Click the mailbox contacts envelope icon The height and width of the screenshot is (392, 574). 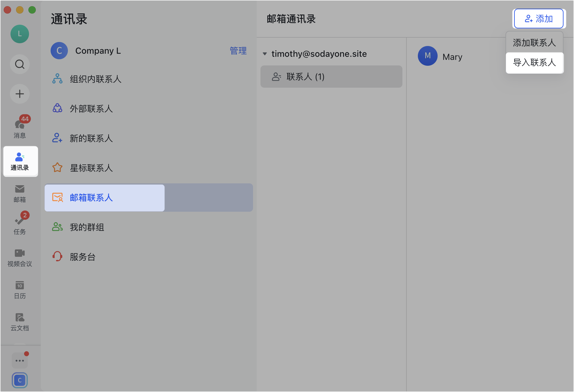tap(57, 197)
